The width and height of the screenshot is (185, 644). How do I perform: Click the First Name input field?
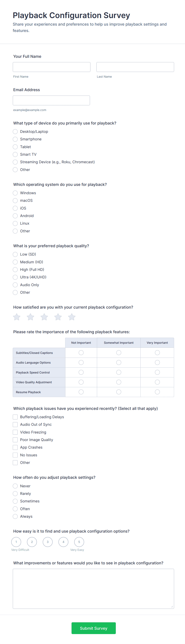point(52,67)
